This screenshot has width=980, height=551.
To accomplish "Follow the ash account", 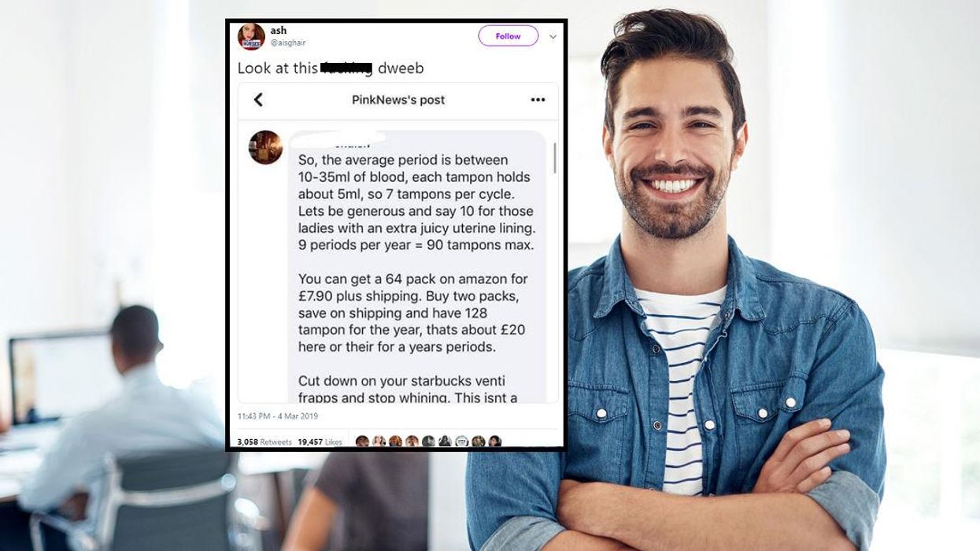I will click(508, 36).
